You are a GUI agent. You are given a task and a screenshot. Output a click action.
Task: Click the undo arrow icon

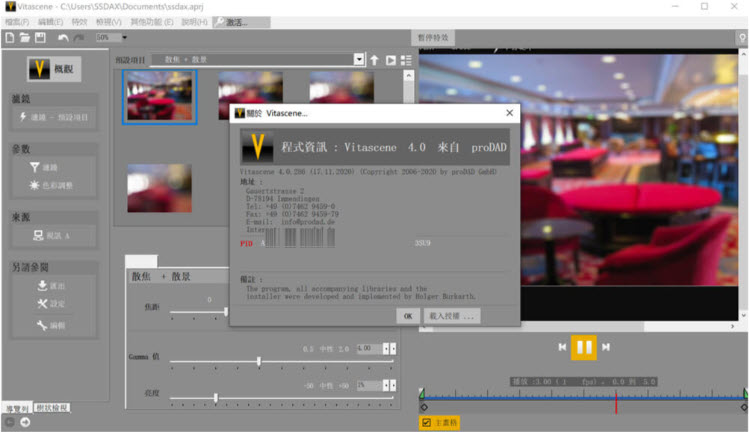(63, 38)
